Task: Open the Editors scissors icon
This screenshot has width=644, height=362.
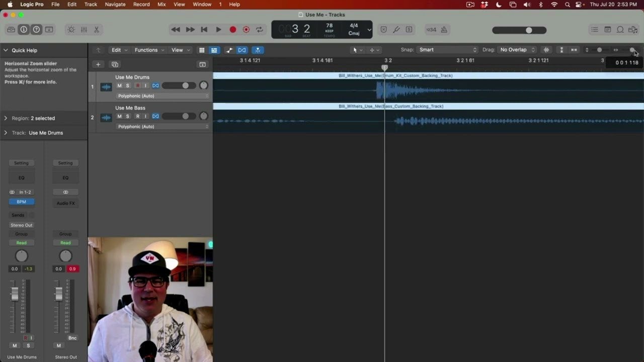Action: (x=96, y=30)
